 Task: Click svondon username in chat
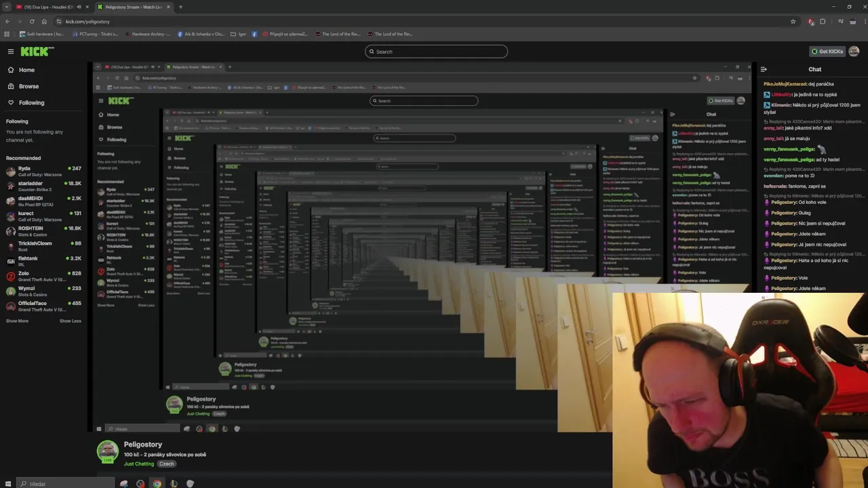tap(774, 176)
